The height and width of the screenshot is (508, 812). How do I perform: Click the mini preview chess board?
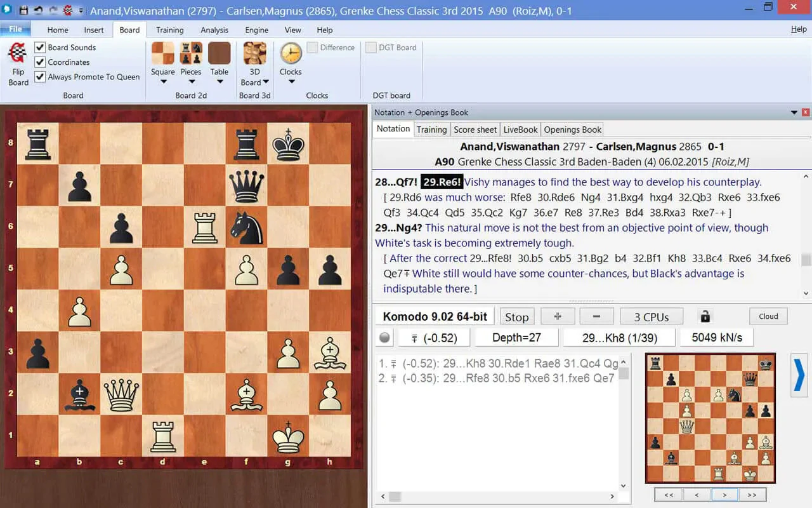710,418
